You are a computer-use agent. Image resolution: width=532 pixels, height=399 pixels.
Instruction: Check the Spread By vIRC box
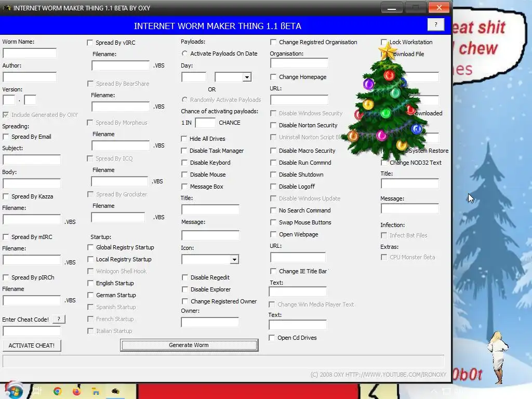(x=90, y=43)
